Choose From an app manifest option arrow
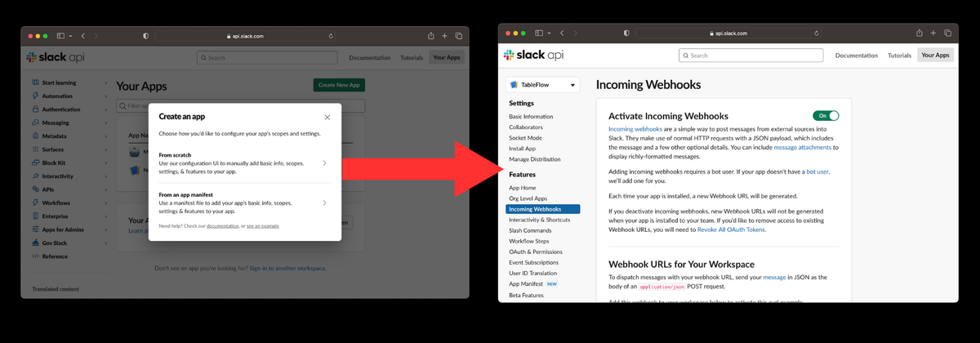This screenshot has height=343, width=980. tap(324, 202)
